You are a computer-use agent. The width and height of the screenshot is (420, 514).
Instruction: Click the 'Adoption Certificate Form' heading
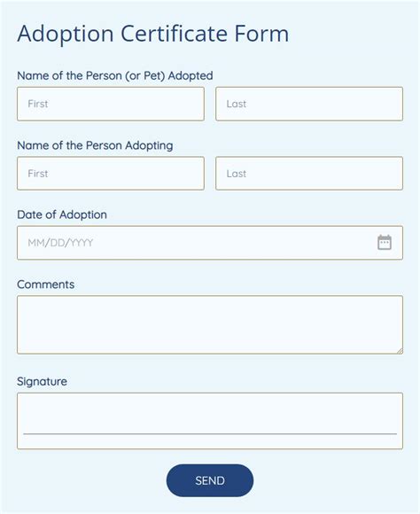click(153, 35)
